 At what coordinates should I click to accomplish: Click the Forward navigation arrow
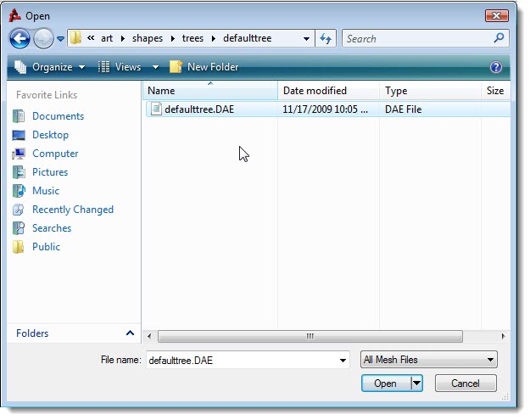coord(44,38)
